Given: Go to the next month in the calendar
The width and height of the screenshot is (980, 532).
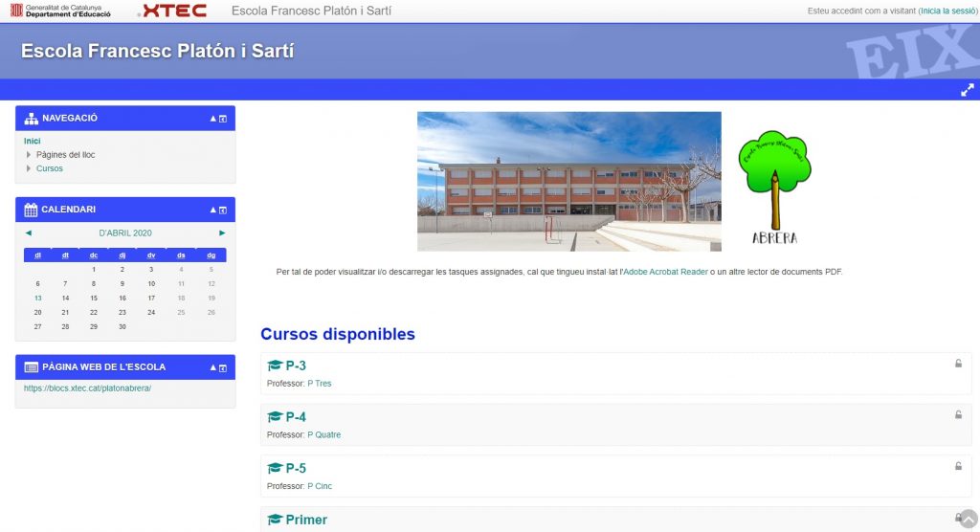Looking at the screenshot, I should (x=222, y=233).
